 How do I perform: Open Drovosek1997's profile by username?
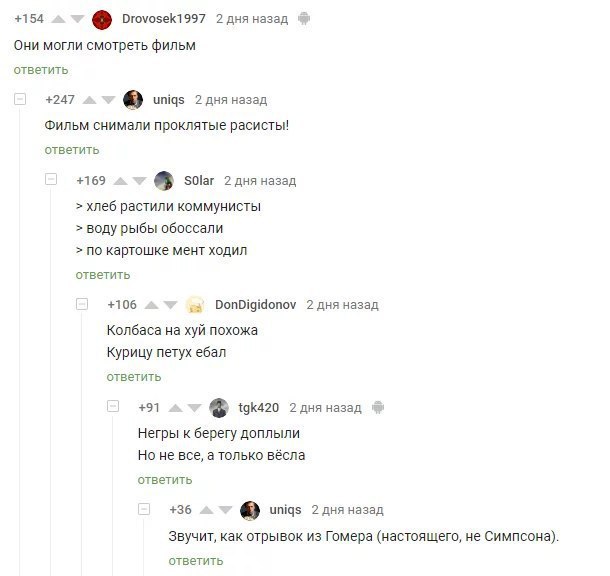pyautogui.click(x=164, y=19)
